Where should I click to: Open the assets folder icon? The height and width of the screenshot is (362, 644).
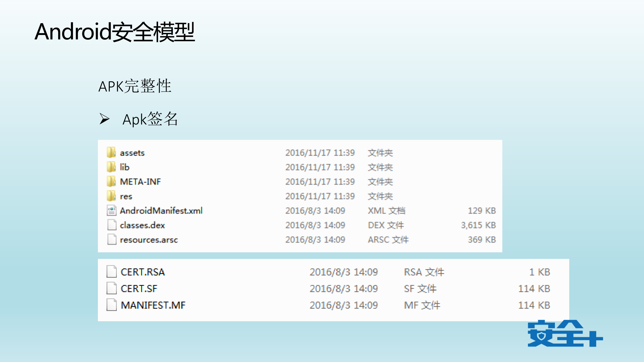pos(111,152)
